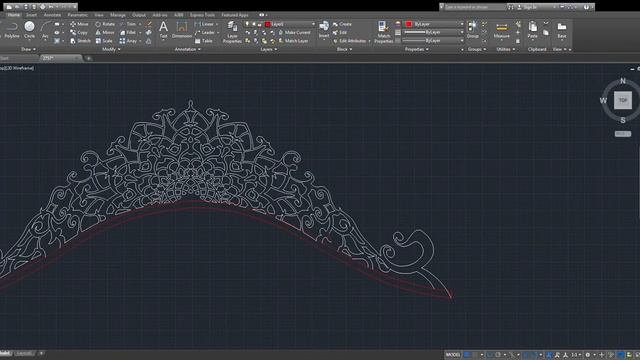Click Edit block button

(340, 32)
